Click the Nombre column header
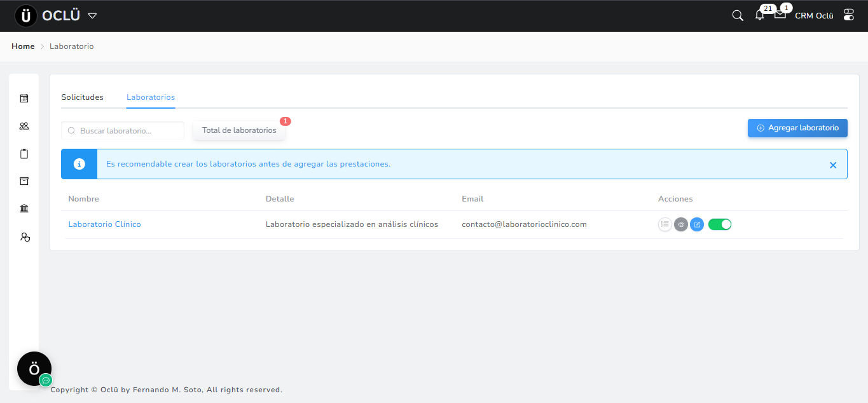Screen dimensions: 868x403 point(84,199)
